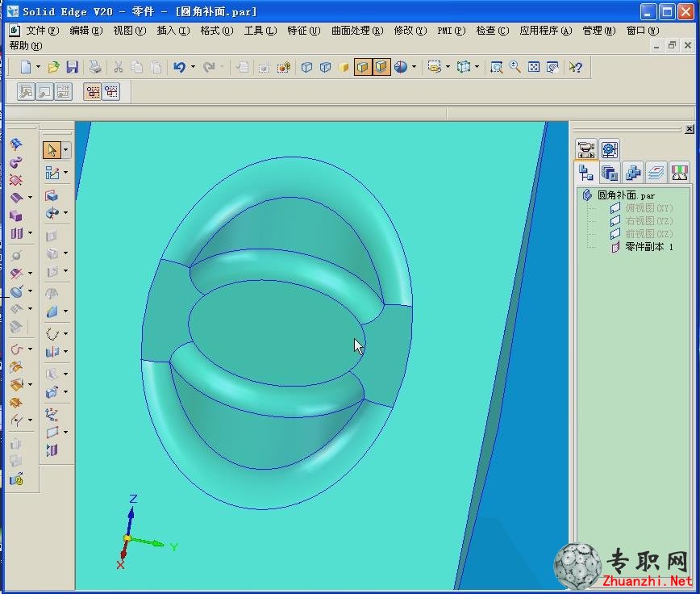Click the Coordinate system tool icon
Screen dimensions: 700x594
click(52, 415)
